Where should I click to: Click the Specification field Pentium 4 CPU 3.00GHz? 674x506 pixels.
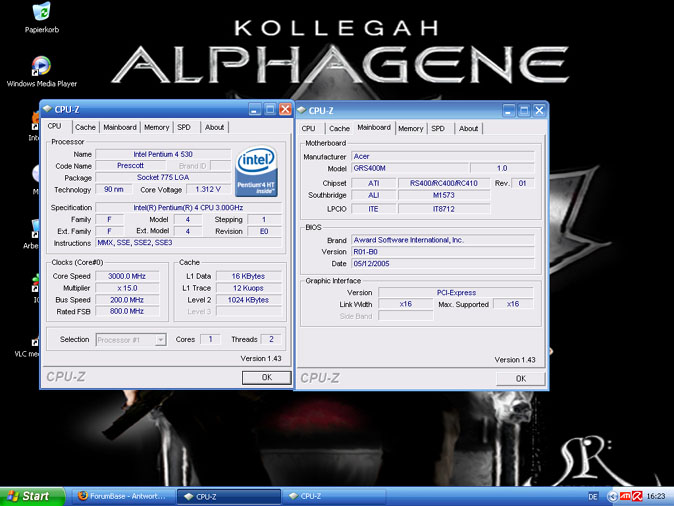188,208
